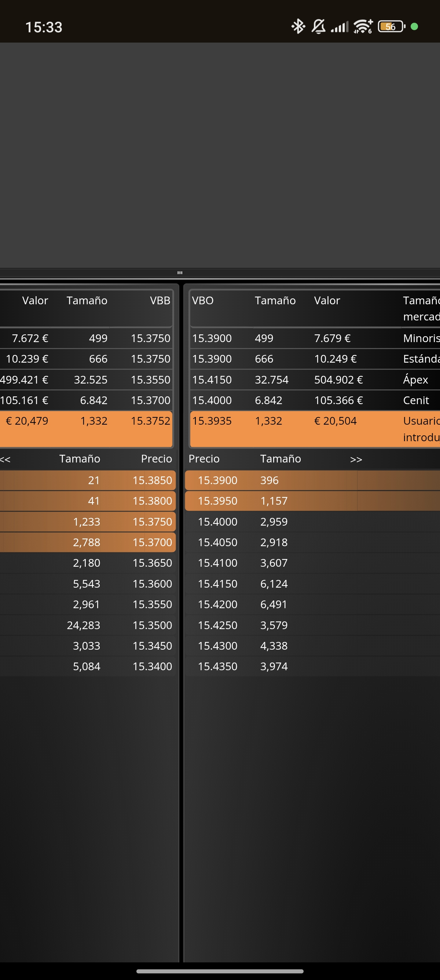Select ask level priced 15.3950

point(312,501)
